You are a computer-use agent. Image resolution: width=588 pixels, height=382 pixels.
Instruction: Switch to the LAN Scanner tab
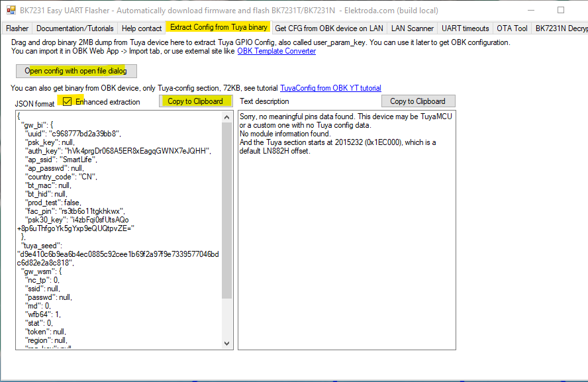tap(412, 28)
